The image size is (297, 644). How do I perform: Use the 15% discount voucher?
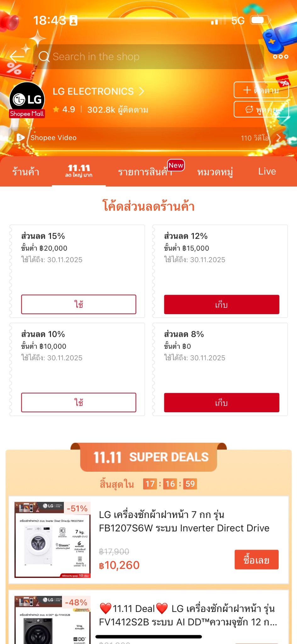(79, 304)
